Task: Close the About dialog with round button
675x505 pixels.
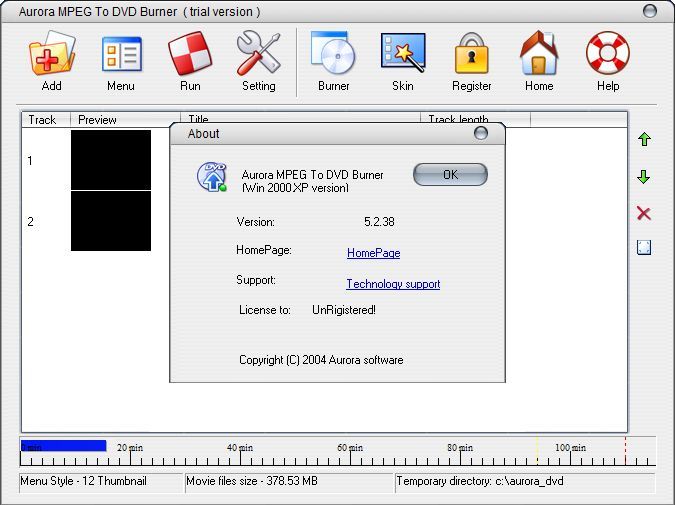Action: point(481,133)
